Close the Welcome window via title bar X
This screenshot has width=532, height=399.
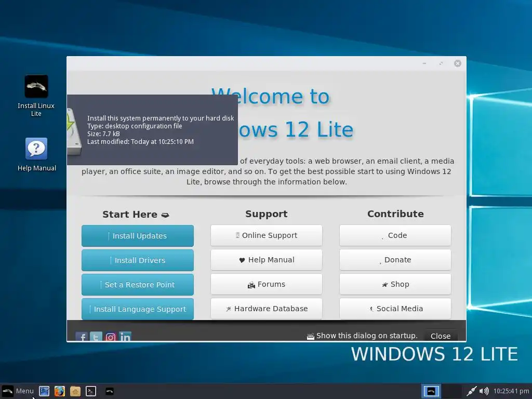coord(458,63)
